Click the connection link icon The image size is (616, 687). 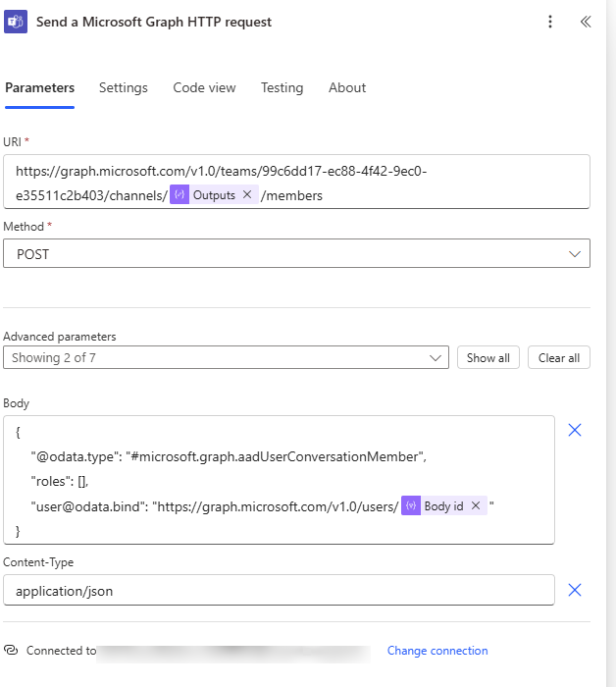[11, 650]
